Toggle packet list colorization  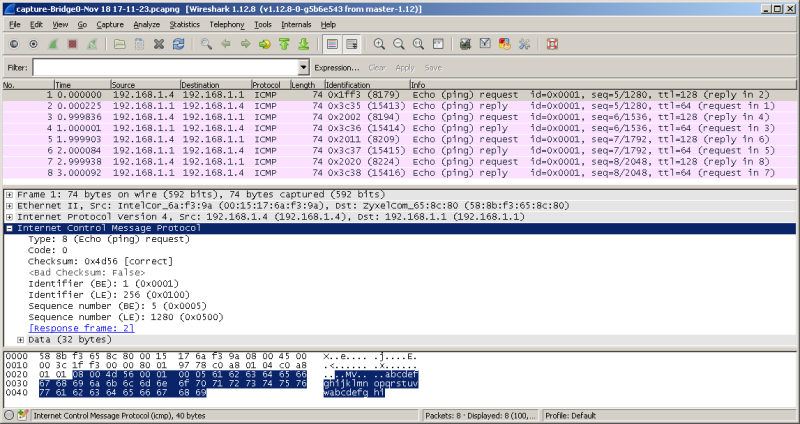332,44
